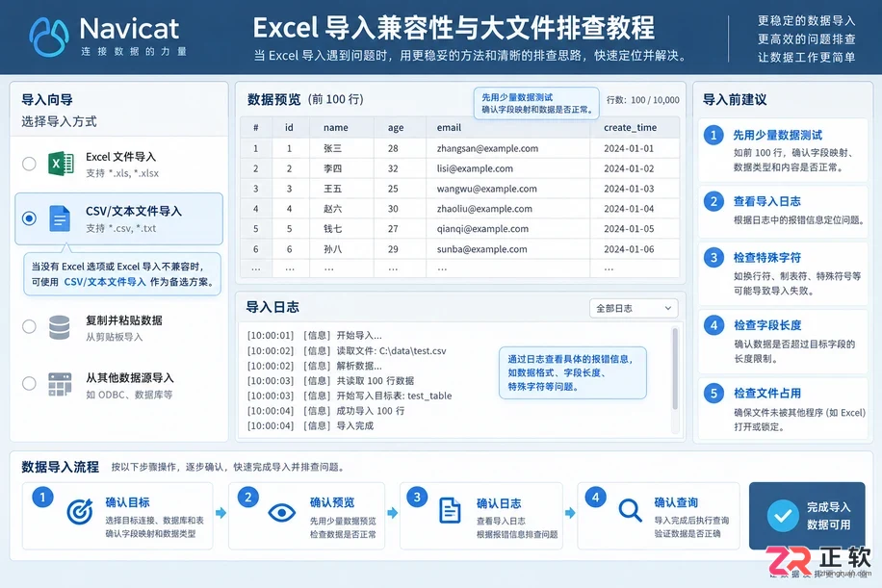Click cell zhangsan@example.com

coord(487,148)
